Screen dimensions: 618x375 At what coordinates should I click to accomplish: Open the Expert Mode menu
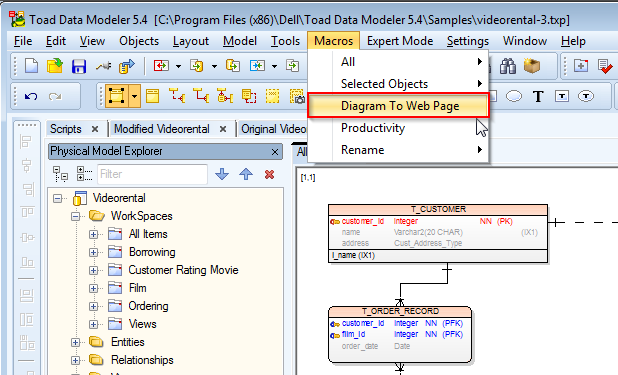pos(400,41)
